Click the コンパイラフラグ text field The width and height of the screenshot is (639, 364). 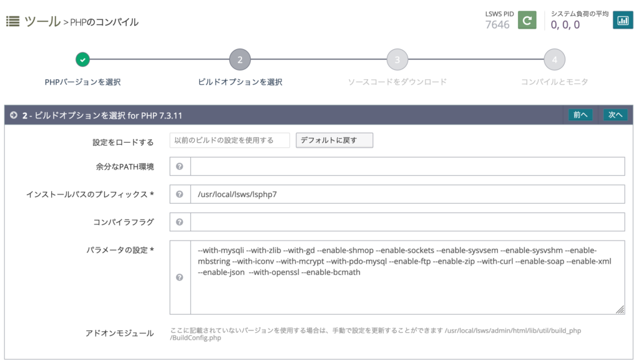[x=407, y=222]
